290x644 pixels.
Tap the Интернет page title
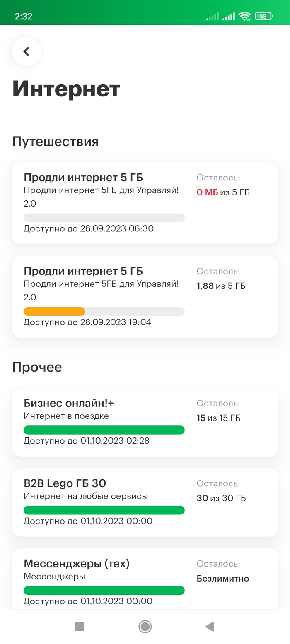click(66, 89)
